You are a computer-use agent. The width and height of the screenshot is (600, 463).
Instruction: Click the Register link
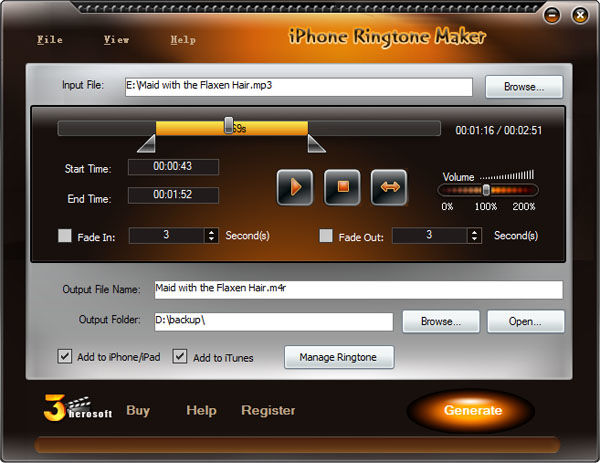(268, 411)
